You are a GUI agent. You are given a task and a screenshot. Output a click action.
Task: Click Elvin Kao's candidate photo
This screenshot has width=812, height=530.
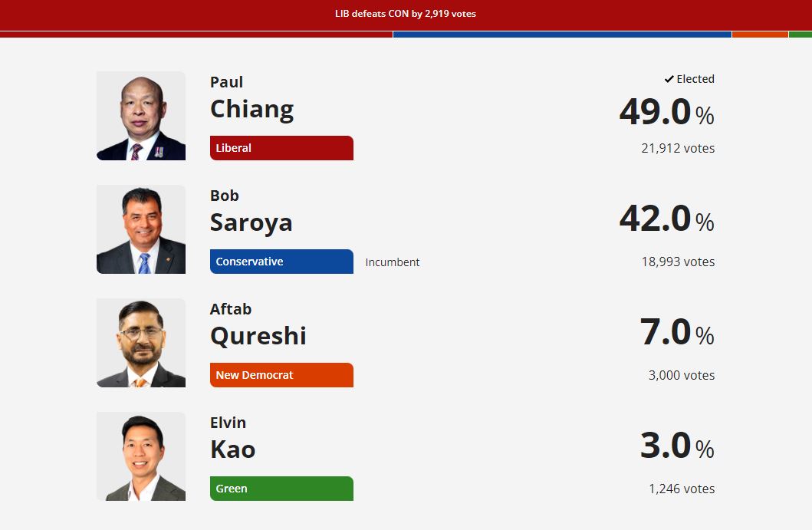click(x=141, y=456)
